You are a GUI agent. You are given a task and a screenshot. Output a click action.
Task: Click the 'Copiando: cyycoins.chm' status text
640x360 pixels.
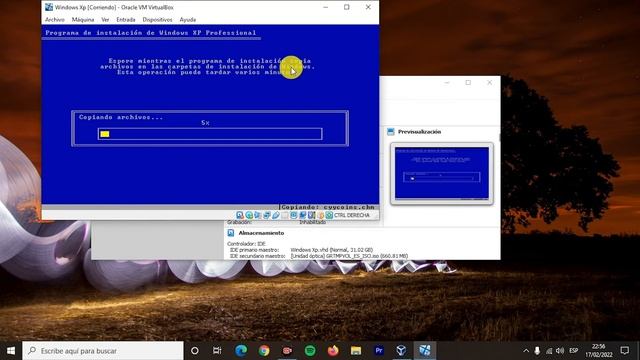(328, 207)
